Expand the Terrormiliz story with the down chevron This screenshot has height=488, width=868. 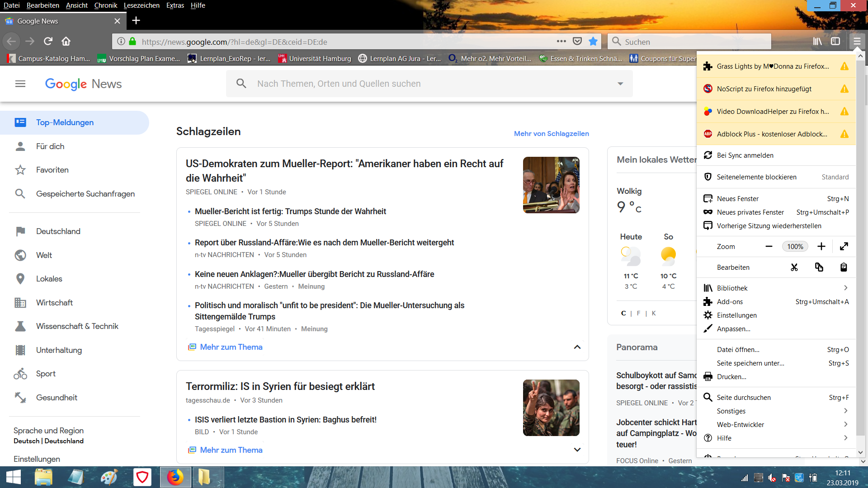pos(577,450)
